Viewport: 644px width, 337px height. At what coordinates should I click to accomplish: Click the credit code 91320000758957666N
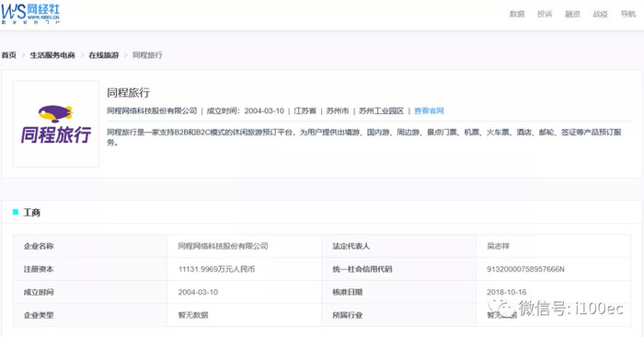click(525, 269)
